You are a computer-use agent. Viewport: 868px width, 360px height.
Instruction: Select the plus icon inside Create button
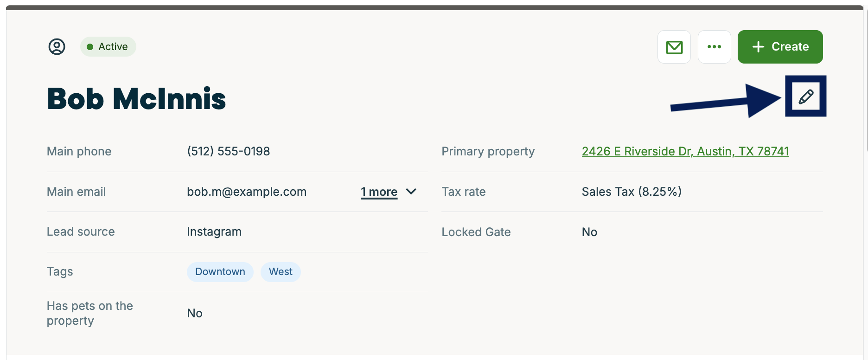pyautogui.click(x=758, y=46)
